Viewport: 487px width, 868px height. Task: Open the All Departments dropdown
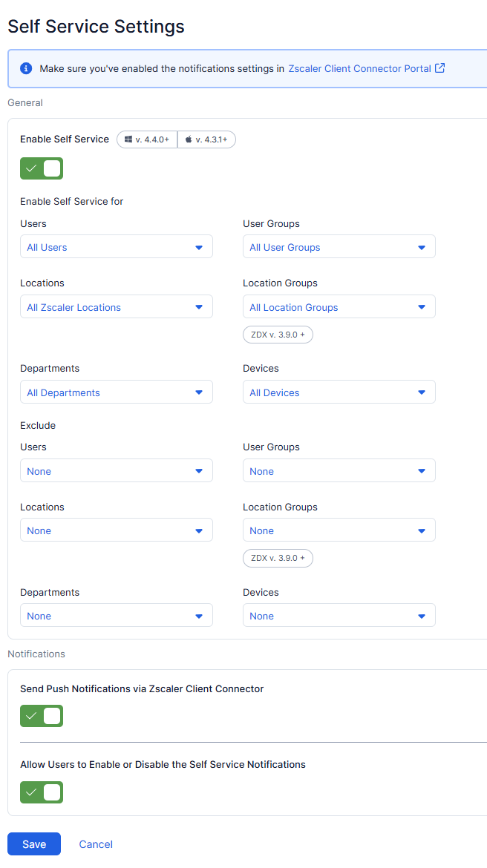[117, 392]
